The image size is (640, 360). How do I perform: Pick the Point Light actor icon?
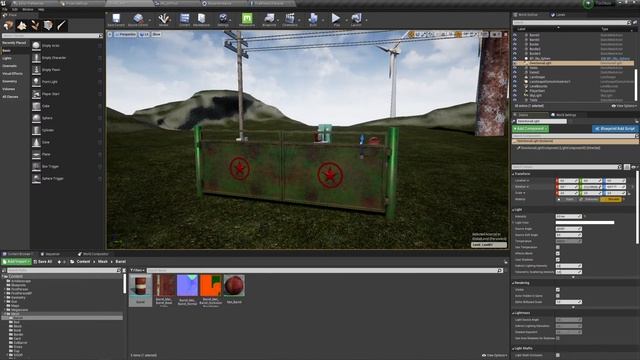tap(36, 82)
